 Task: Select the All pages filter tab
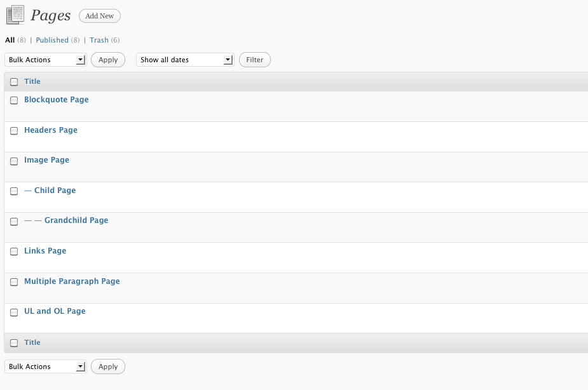coord(10,40)
